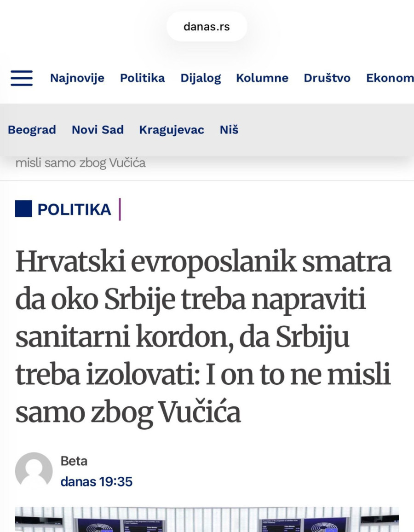414x532 pixels.
Task: Open the Niš local news page
Action: pos(228,130)
